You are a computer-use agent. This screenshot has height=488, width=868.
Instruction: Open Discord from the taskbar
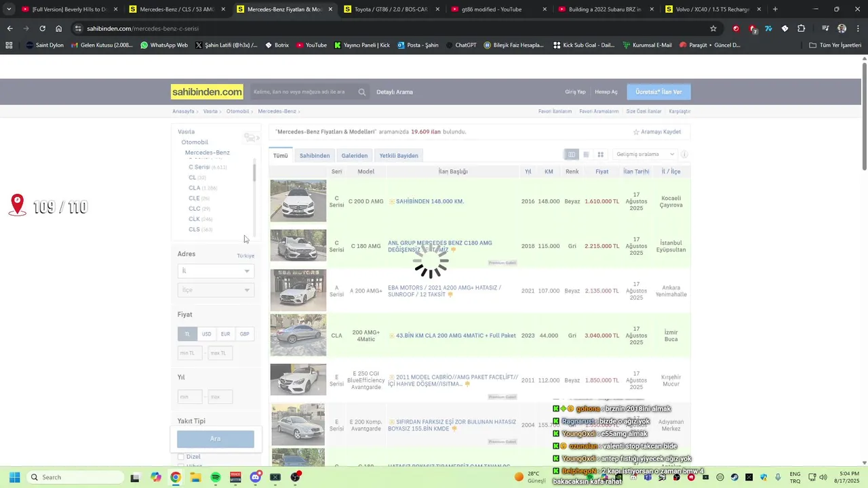coord(256,477)
